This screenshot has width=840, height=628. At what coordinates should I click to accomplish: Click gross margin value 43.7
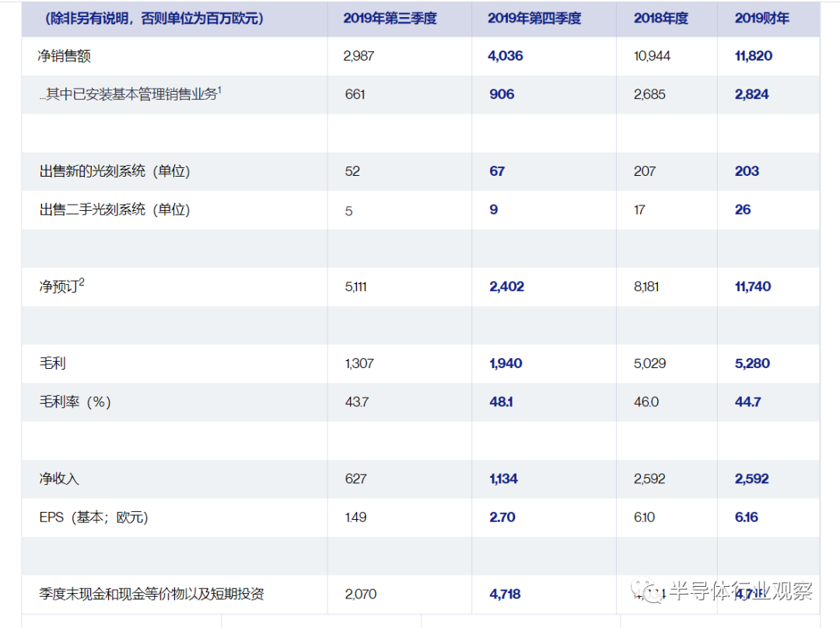coord(357,402)
